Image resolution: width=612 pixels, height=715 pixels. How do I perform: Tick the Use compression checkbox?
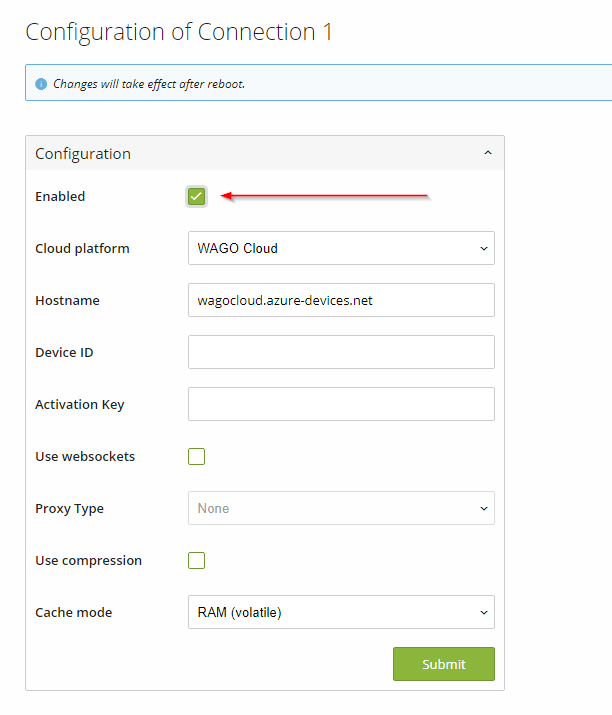tap(197, 560)
